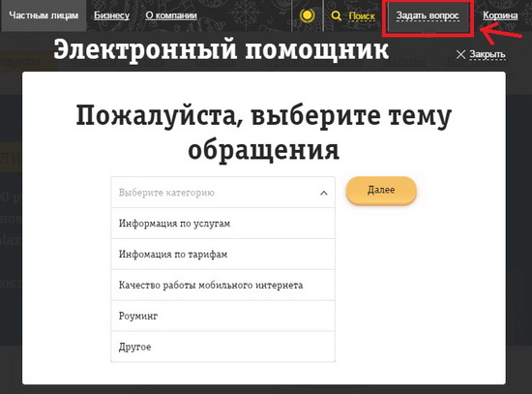Screen dimensions: 532x394
Task: Click the magnifier search icon
Action: pos(336,15)
